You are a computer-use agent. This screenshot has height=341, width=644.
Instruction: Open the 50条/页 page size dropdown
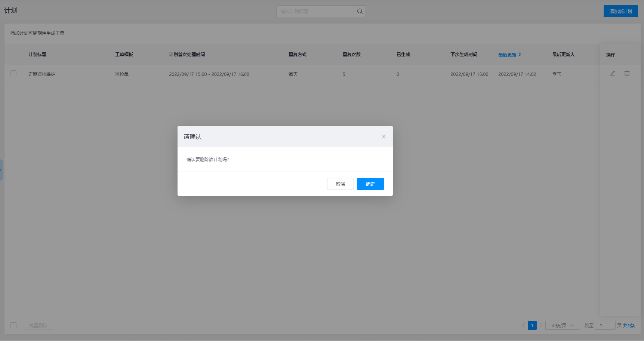tap(562, 325)
